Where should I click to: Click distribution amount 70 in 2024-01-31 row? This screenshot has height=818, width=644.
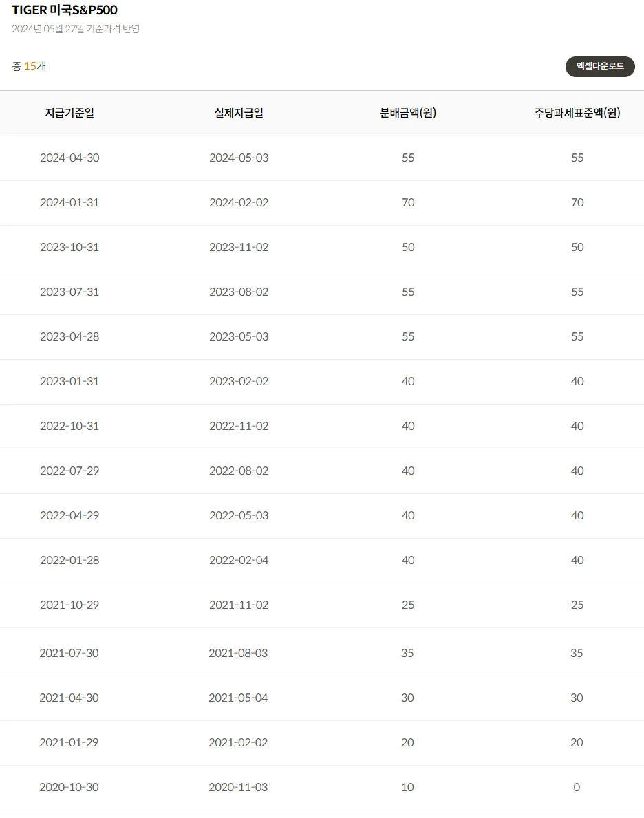click(x=408, y=202)
